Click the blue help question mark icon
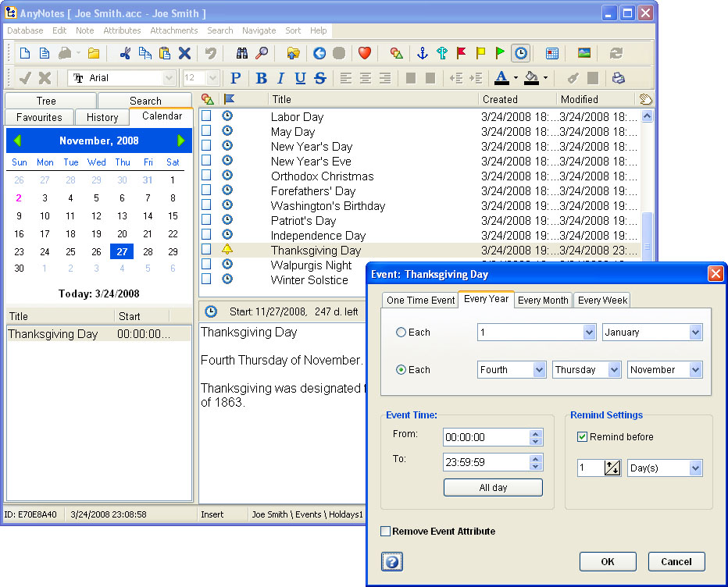728x587 pixels. pos(392,561)
